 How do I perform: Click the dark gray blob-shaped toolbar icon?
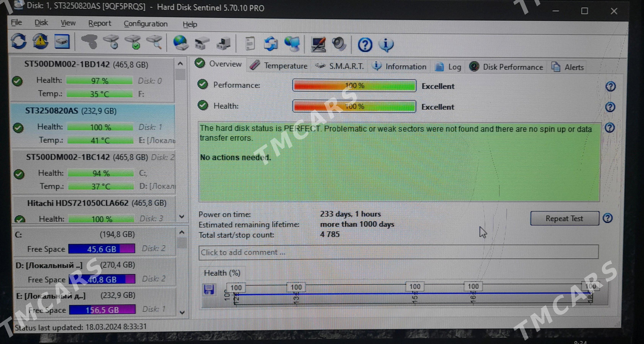point(90,42)
